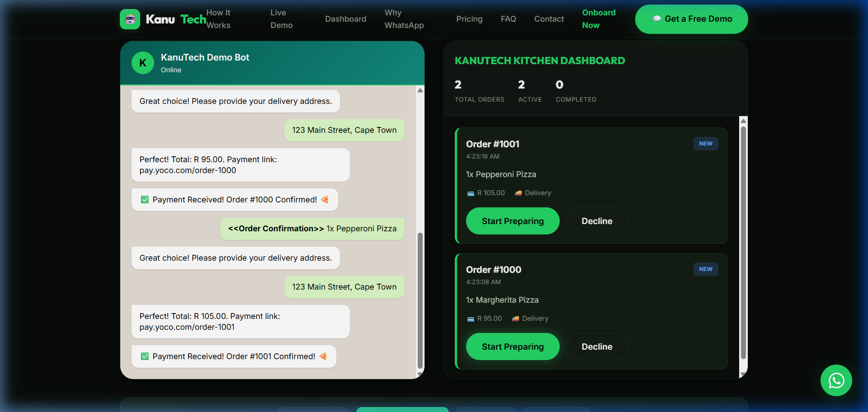This screenshot has width=868, height=412.
Task: Click the pizza emoji in Order #1000 confirmation message
Action: tap(325, 199)
